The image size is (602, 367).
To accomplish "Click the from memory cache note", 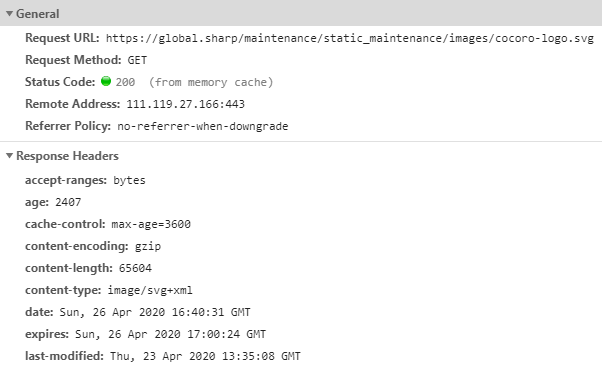I will click(211, 82).
